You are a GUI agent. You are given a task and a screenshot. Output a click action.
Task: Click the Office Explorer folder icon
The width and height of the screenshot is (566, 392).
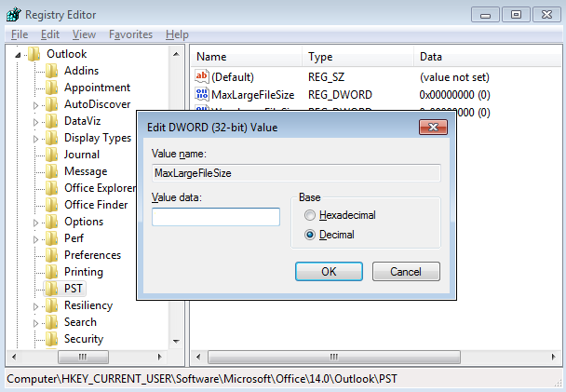point(52,188)
